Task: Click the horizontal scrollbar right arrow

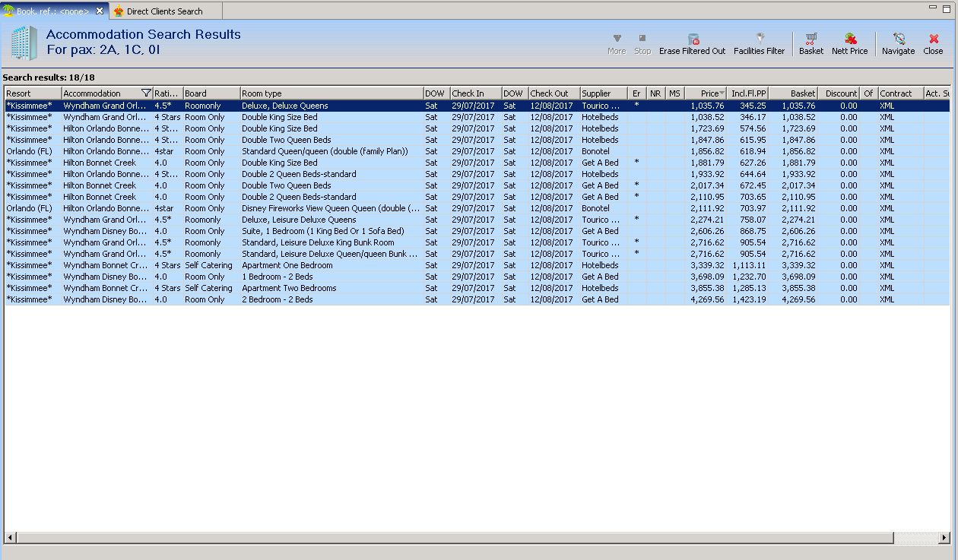Action: tap(944, 538)
